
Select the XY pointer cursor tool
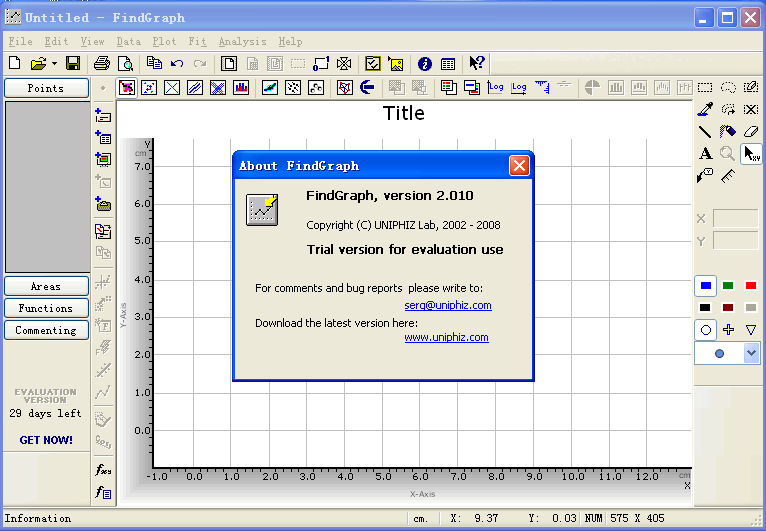click(x=751, y=154)
